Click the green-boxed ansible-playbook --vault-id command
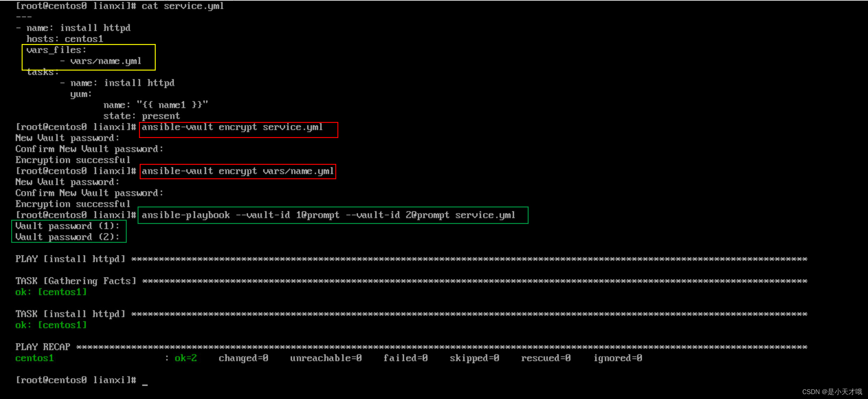The image size is (868, 399). click(328, 215)
